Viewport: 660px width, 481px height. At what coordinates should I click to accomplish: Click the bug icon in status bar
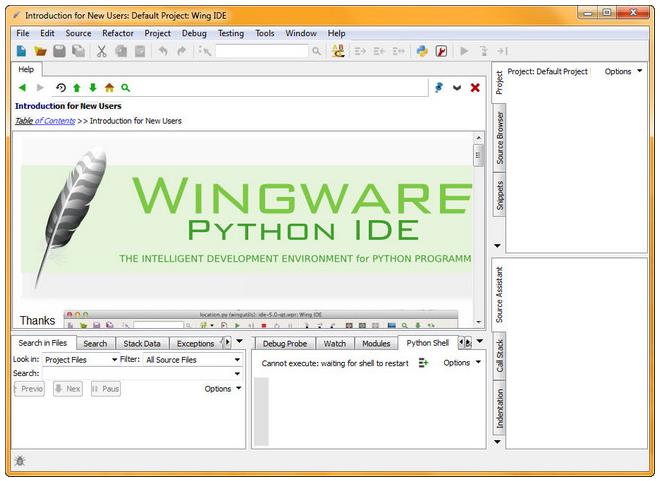[x=21, y=460]
